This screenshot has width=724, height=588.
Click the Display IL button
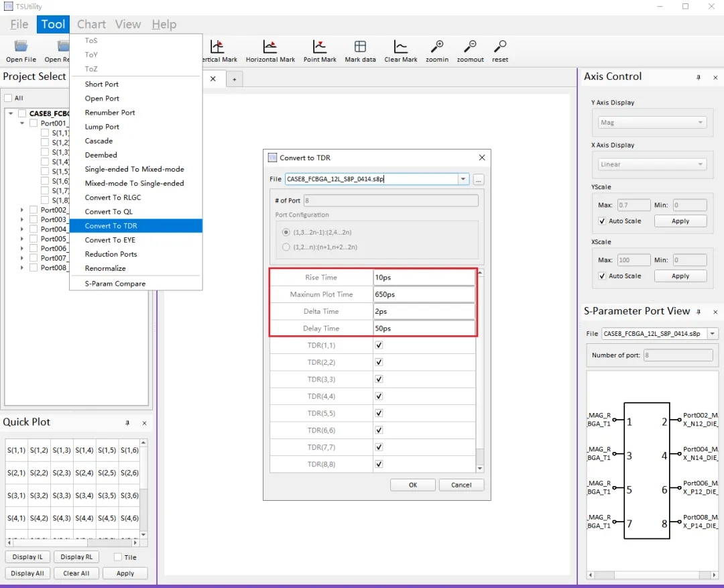28,557
